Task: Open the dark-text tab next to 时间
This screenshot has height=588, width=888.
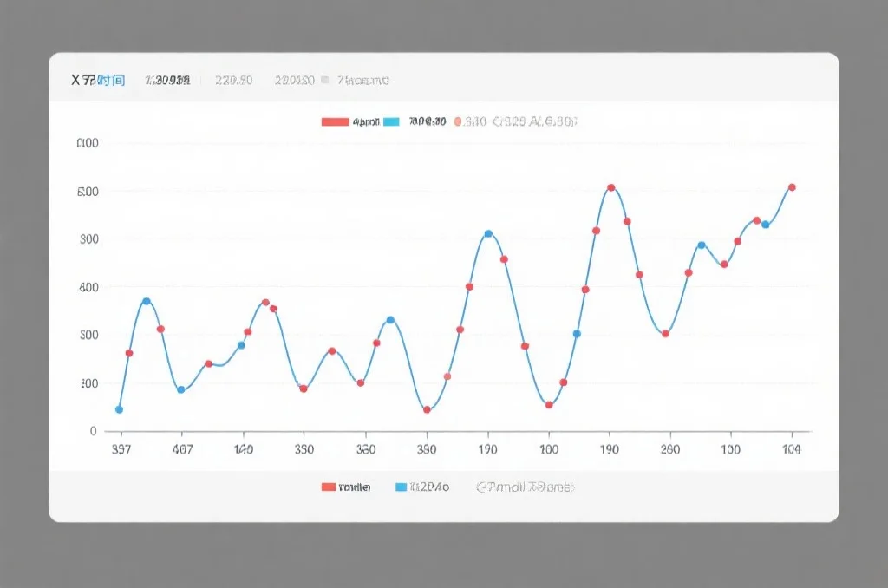Action: tap(167, 80)
